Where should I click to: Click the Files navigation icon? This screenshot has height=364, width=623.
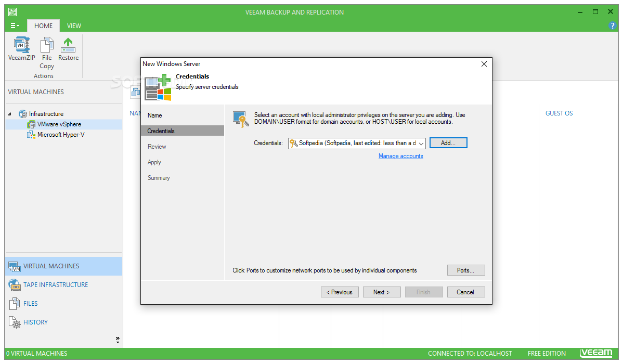(x=15, y=304)
